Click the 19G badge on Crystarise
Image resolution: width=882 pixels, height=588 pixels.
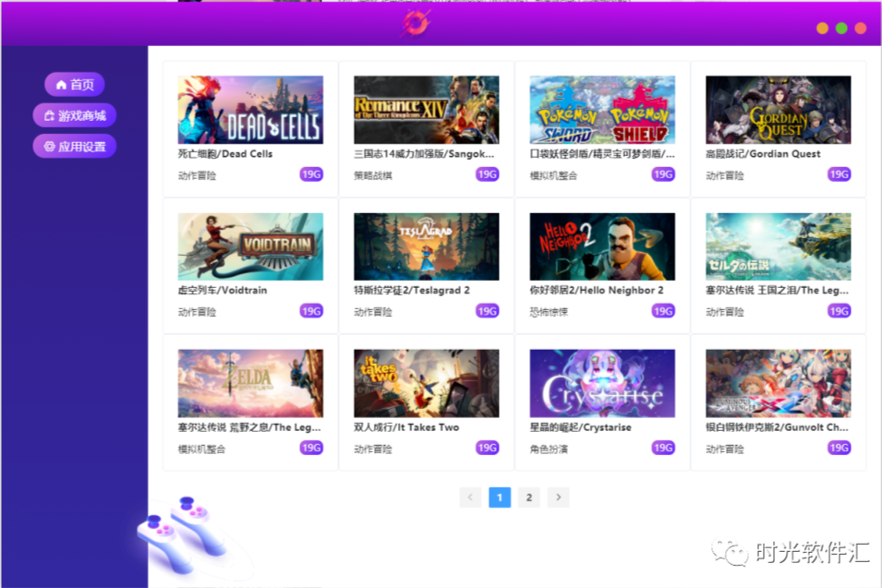663,448
